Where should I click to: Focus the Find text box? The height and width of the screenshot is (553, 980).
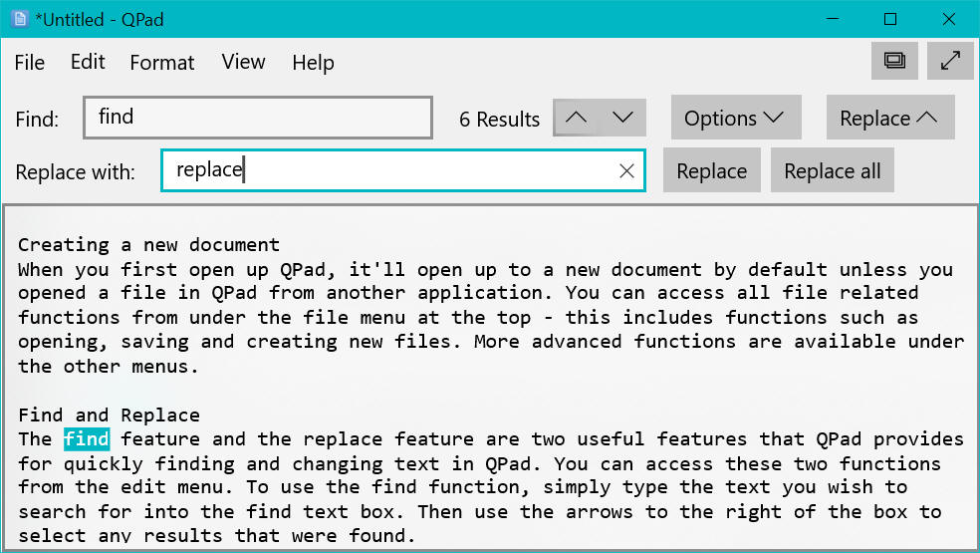[258, 118]
